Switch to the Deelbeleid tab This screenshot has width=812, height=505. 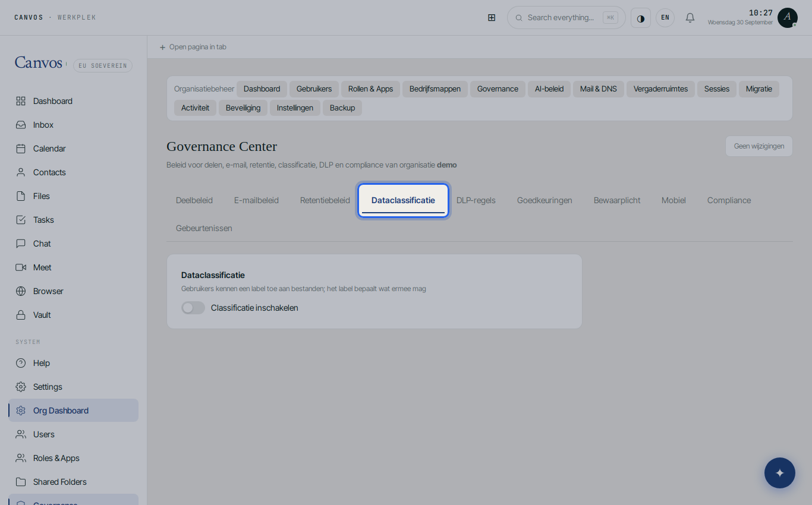194,200
